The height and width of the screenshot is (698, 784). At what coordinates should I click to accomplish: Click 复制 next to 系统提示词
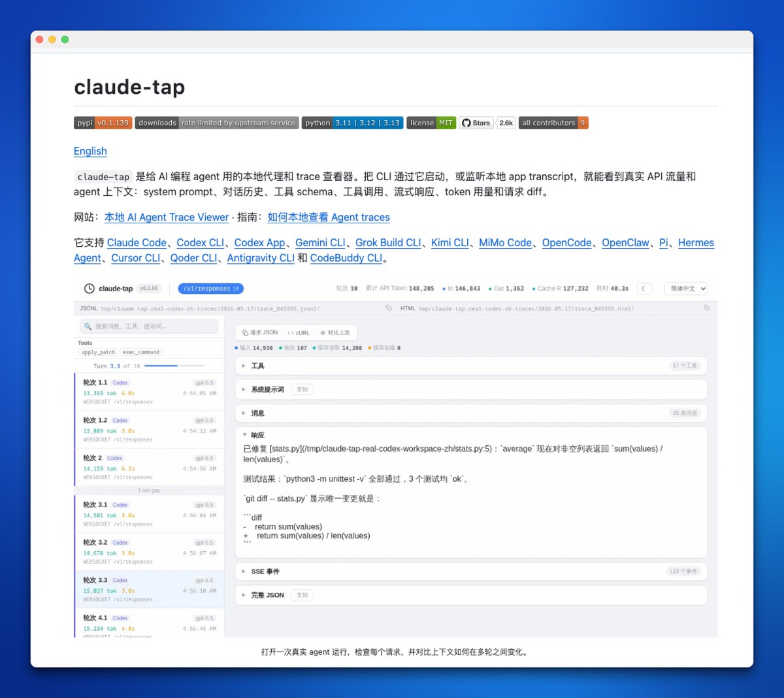(302, 390)
